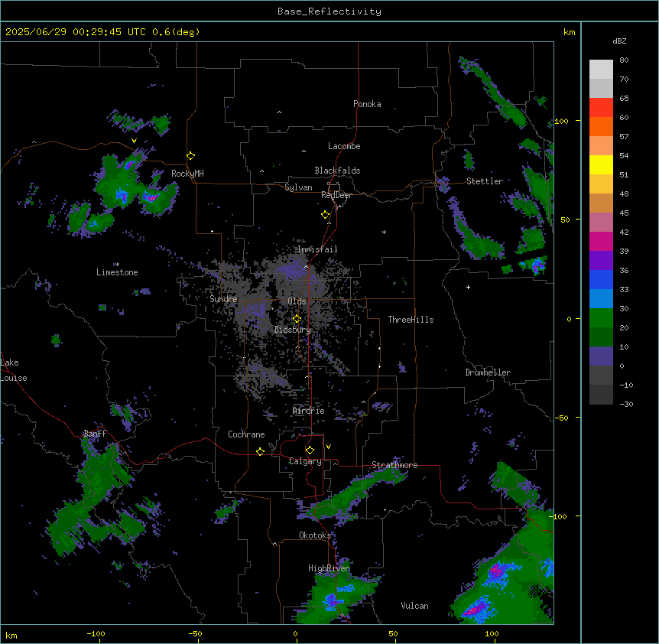659x644 pixels.
Task: Click the magenta storm core southwest of RockyMH
Action: (151, 197)
